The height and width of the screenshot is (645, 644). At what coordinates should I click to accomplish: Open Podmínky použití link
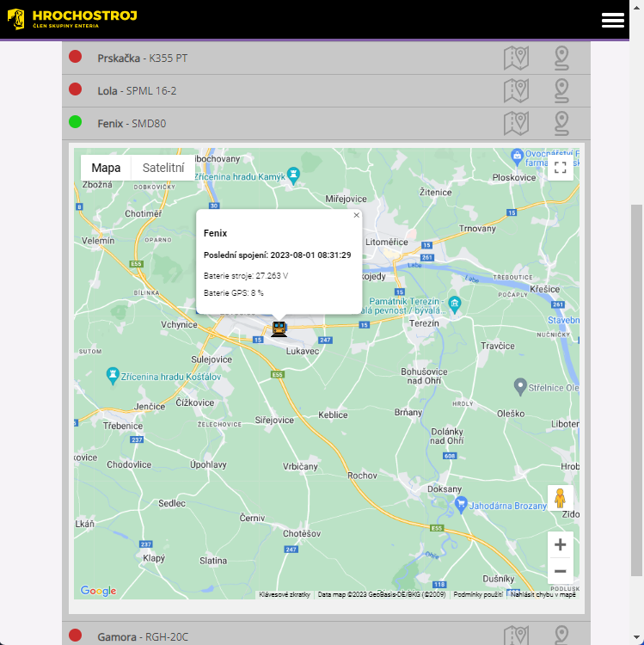478,594
